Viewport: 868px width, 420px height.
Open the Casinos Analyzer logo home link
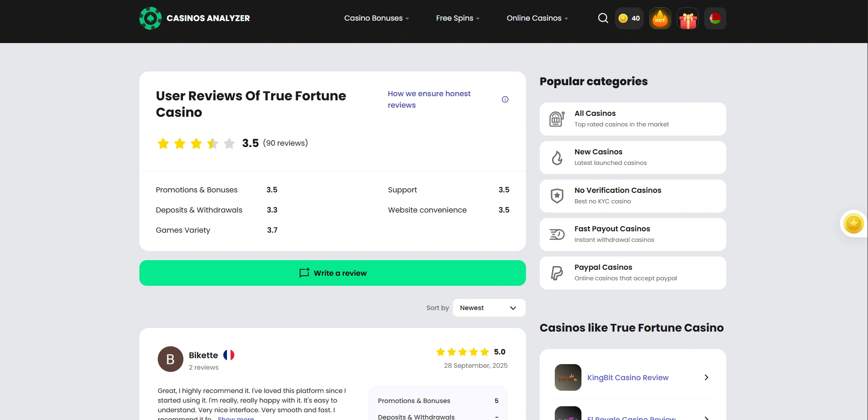[195, 18]
